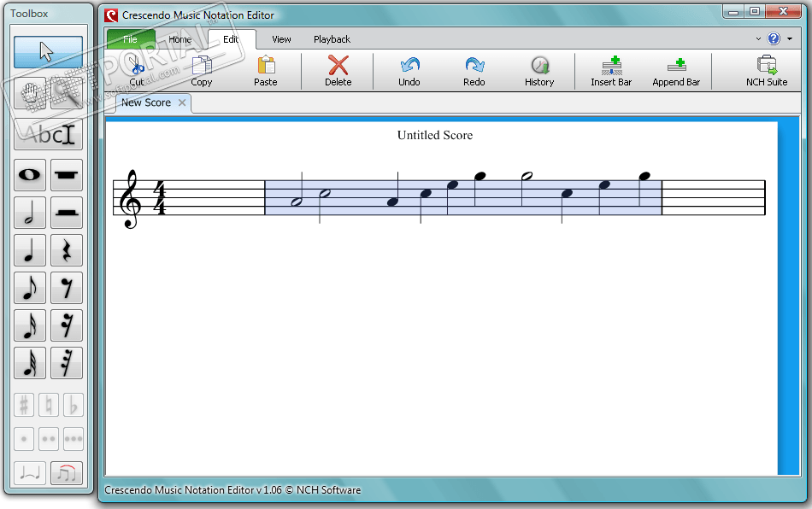Viewport: 812px width, 509px height.
Task: Open the green File menu
Action: (x=131, y=39)
